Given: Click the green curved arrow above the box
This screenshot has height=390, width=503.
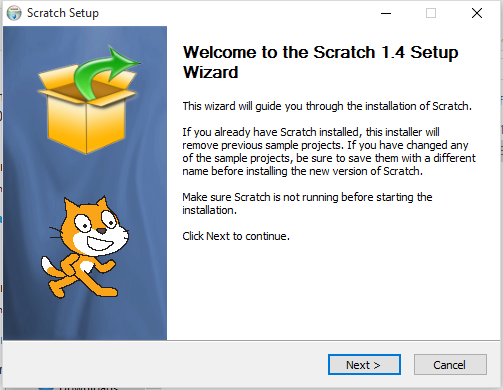Looking at the screenshot, I should tap(105, 72).
